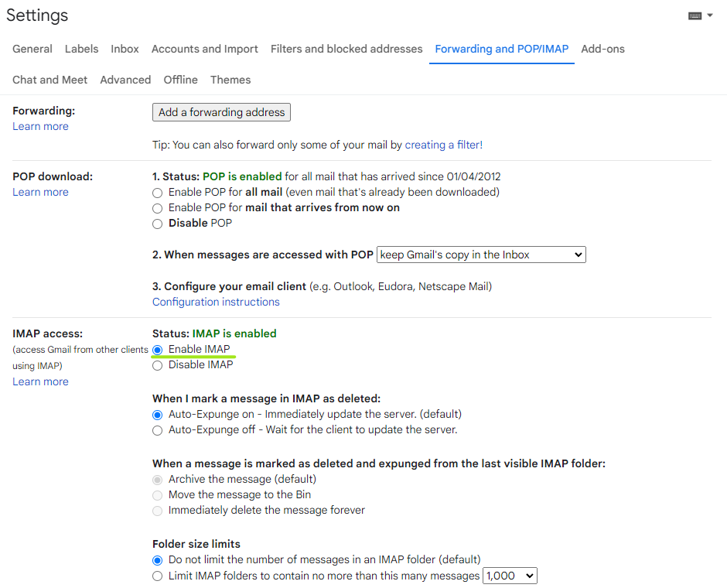Choose Auto-Expunge off option

click(x=158, y=430)
